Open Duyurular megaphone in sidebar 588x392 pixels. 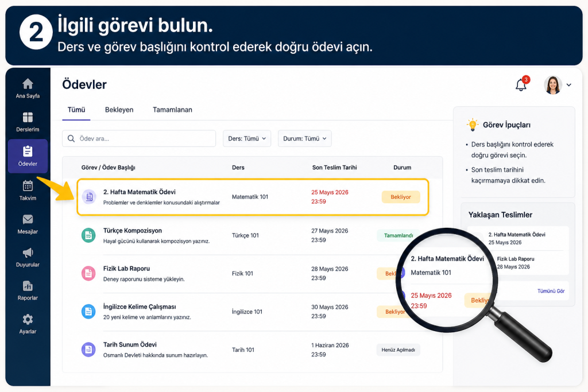pos(28,257)
